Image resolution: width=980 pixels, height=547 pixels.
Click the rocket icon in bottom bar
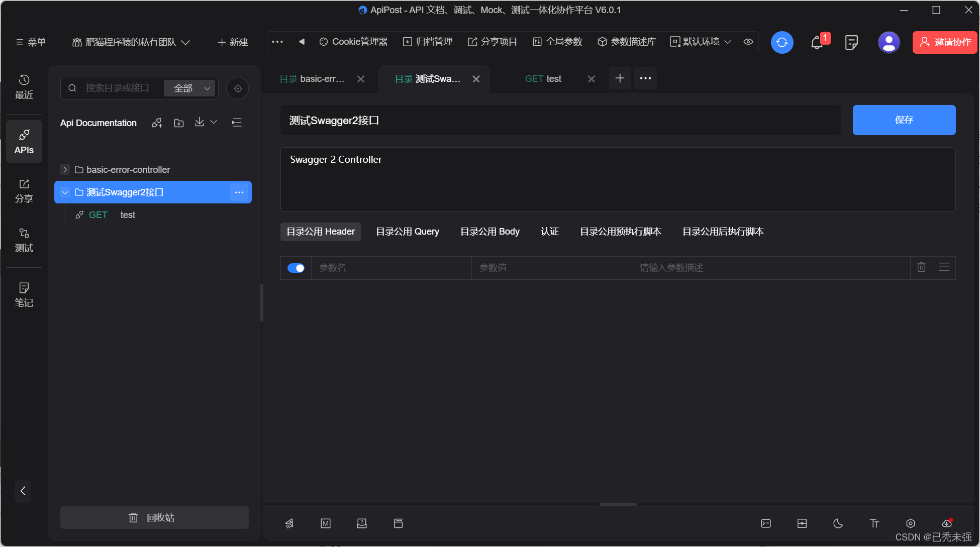pos(289,523)
